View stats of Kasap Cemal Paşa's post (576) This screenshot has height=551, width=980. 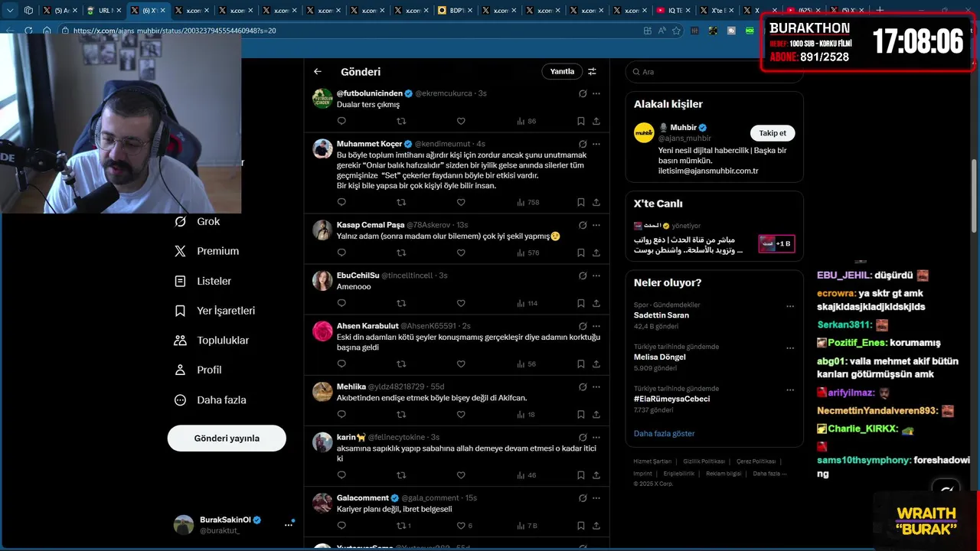pos(528,253)
